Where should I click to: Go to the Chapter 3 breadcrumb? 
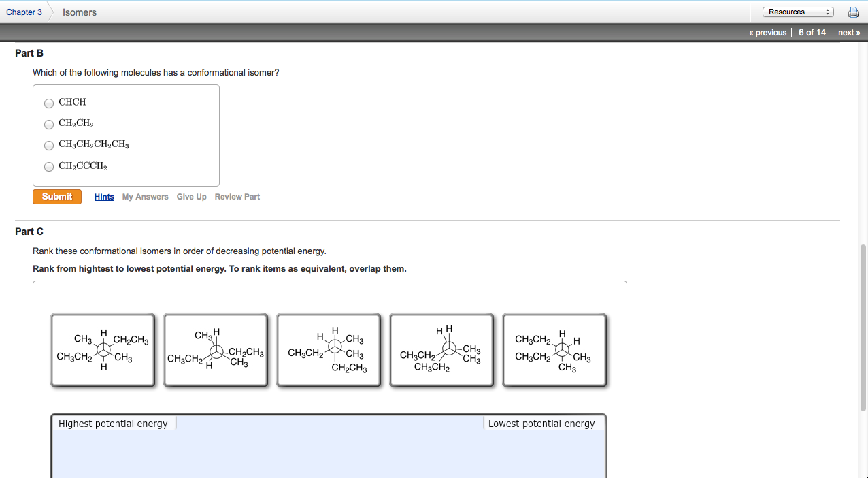pos(24,12)
